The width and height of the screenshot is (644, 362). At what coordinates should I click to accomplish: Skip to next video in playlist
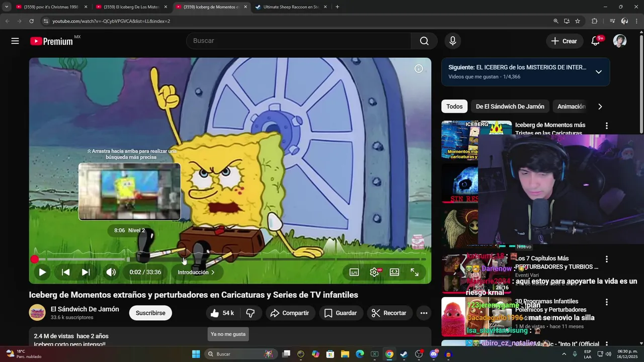click(86, 272)
